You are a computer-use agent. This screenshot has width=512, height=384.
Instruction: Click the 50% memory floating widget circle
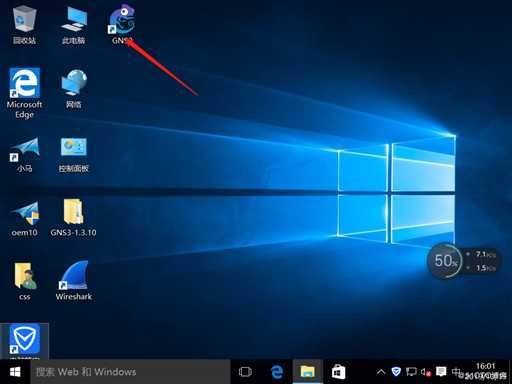tap(445, 261)
